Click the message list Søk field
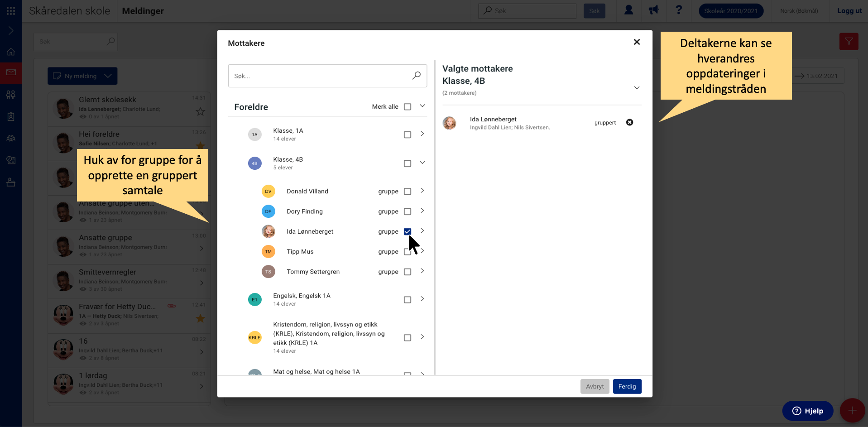The width and height of the screenshot is (868, 427). (x=76, y=42)
